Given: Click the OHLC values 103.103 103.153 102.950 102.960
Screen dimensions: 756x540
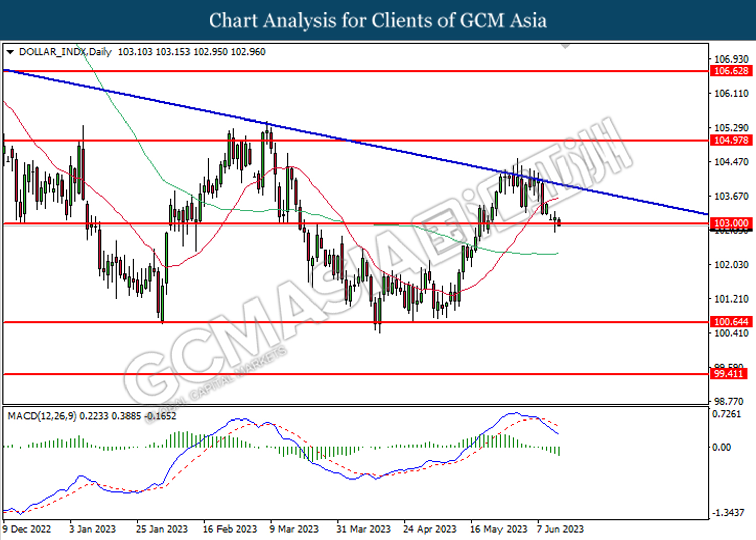Looking at the screenshot, I should pyautogui.click(x=192, y=52).
